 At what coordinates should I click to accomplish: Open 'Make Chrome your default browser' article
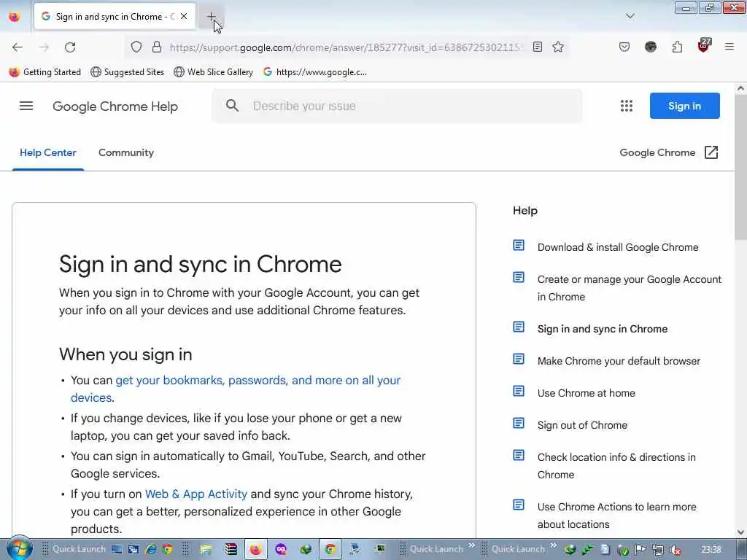click(619, 361)
